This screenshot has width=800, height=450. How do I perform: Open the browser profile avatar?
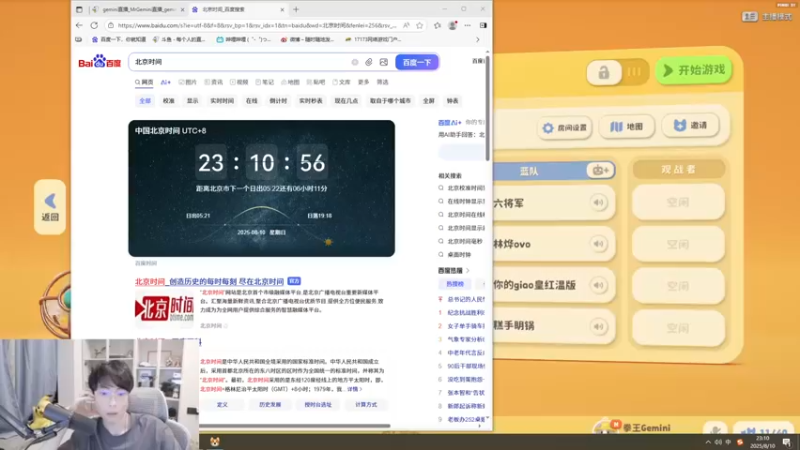coord(452,25)
